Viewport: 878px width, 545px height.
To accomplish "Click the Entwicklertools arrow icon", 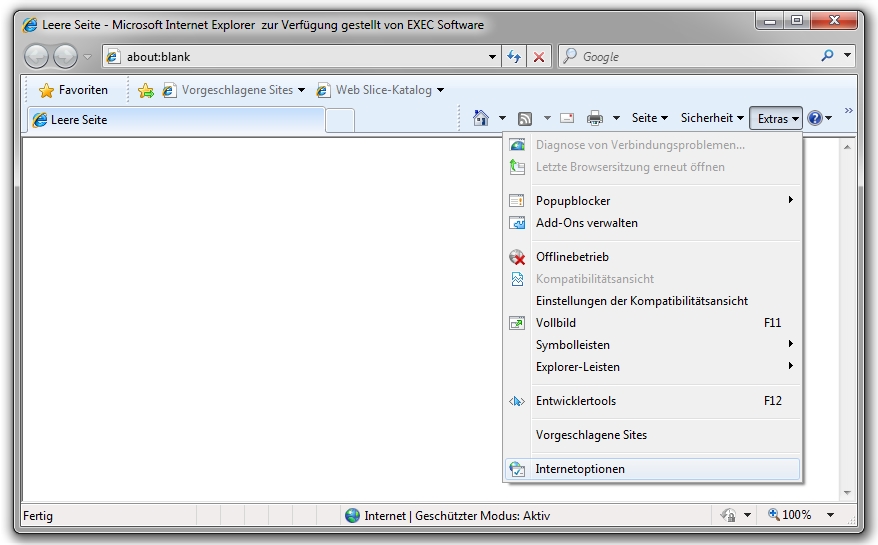I will coord(517,401).
